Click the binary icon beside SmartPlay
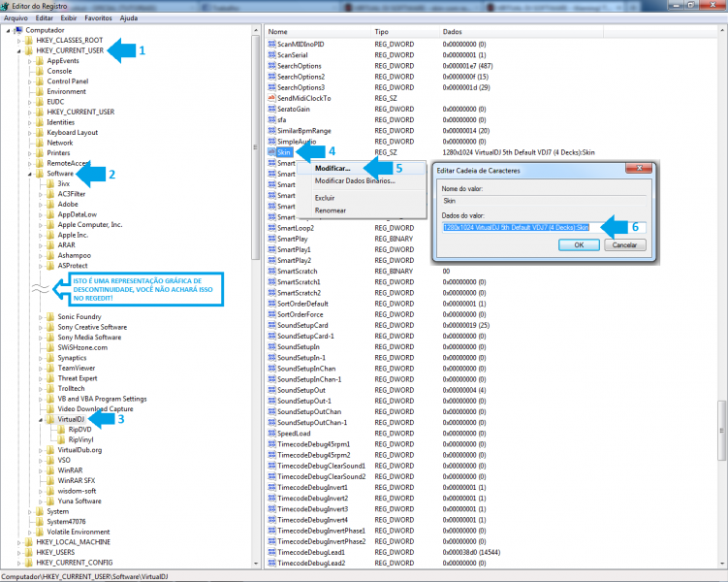This screenshot has width=728, height=582. (272, 239)
